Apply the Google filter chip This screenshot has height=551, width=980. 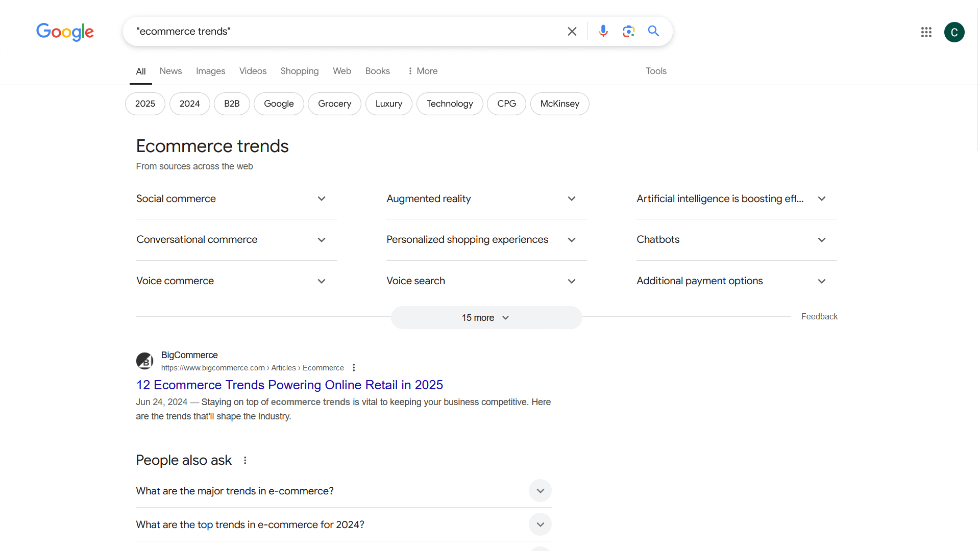click(279, 104)
